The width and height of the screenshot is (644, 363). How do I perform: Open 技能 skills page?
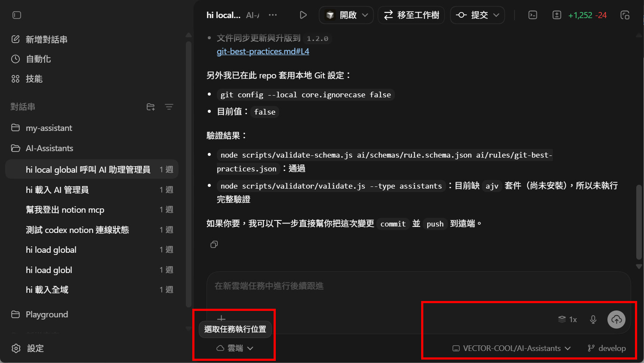(34, 79)
